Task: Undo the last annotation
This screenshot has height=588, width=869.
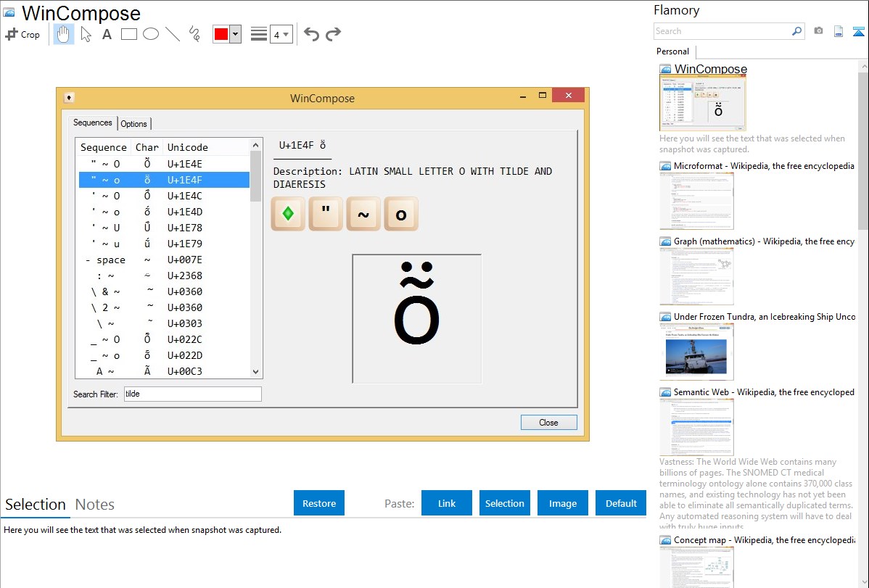Action: point(311,34)
